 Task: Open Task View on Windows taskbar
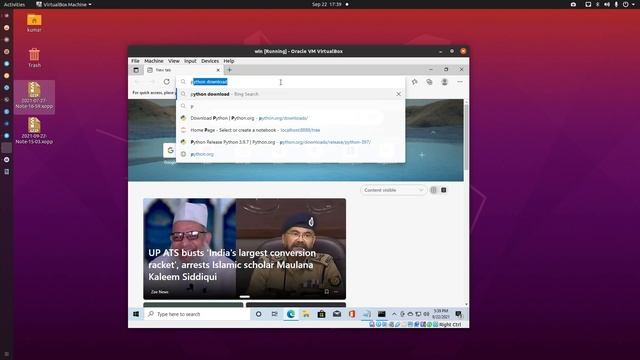coord(275,314)
